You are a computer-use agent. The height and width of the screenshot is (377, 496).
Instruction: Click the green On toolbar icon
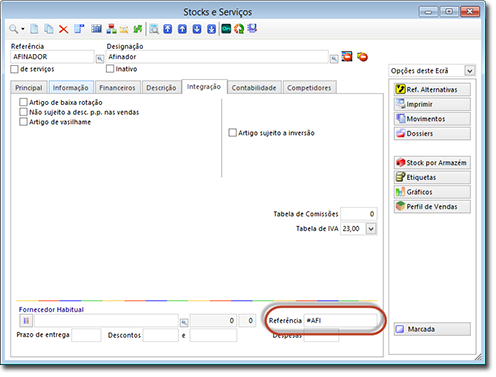226,29
